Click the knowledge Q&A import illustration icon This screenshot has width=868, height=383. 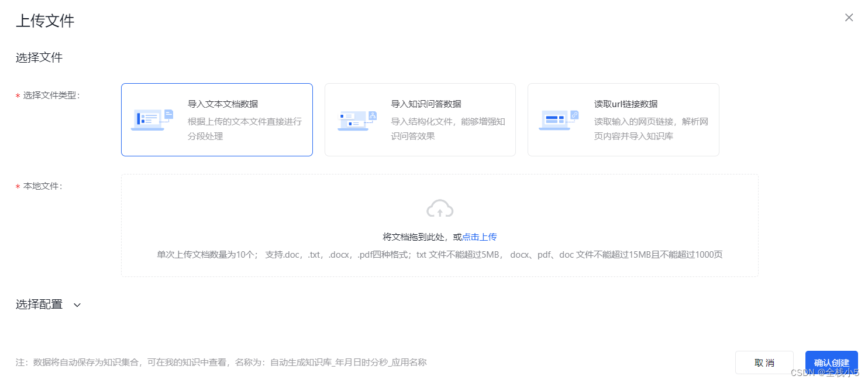tap(356, 119)
